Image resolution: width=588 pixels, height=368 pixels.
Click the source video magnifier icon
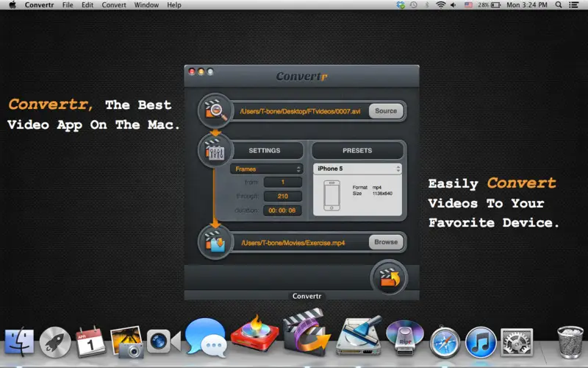tap(215, 110)
